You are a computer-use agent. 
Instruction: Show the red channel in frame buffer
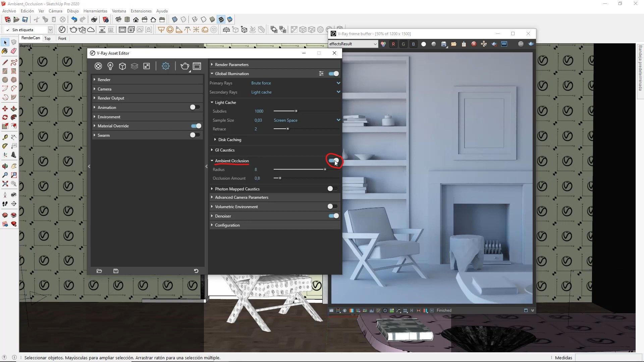(x=393, y=44)
